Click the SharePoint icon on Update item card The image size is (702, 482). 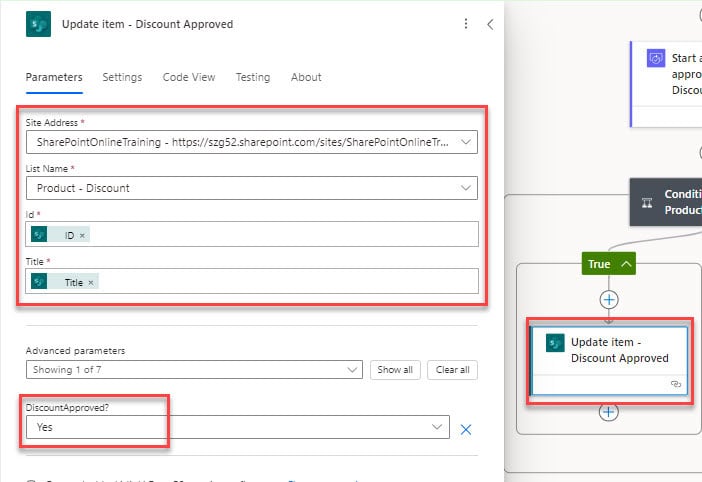click(x=555, y=343)
